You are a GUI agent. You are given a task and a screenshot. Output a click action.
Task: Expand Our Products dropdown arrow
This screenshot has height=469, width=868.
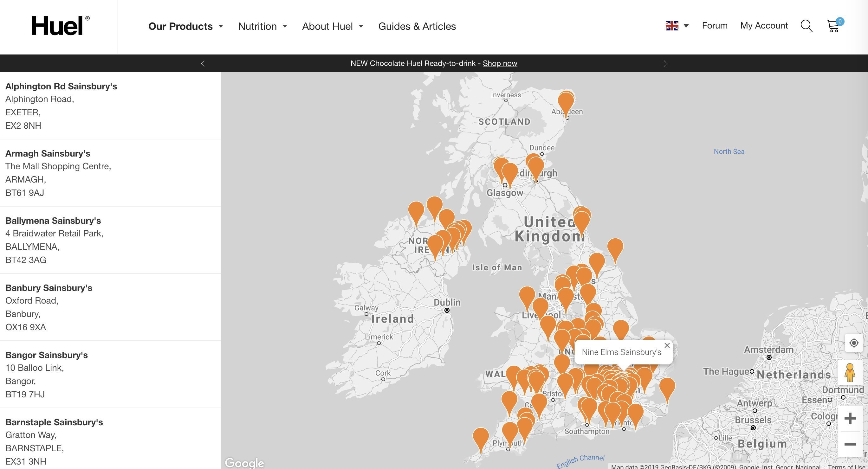point(221,26)
